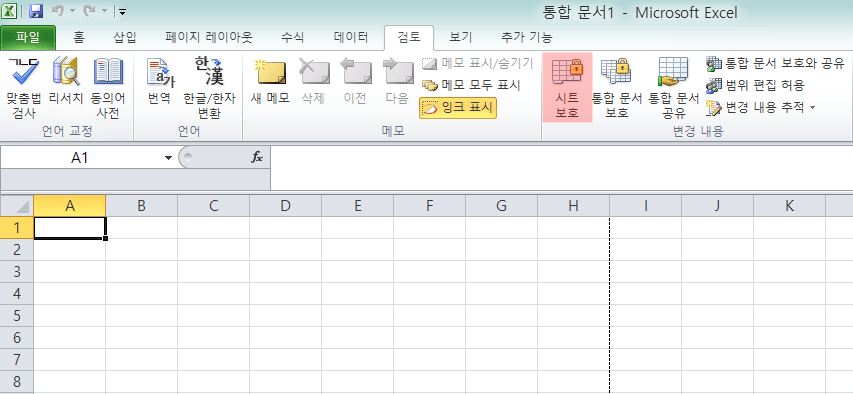
Task: Switch to the 데이터 tab
Action: pos(350,38)
